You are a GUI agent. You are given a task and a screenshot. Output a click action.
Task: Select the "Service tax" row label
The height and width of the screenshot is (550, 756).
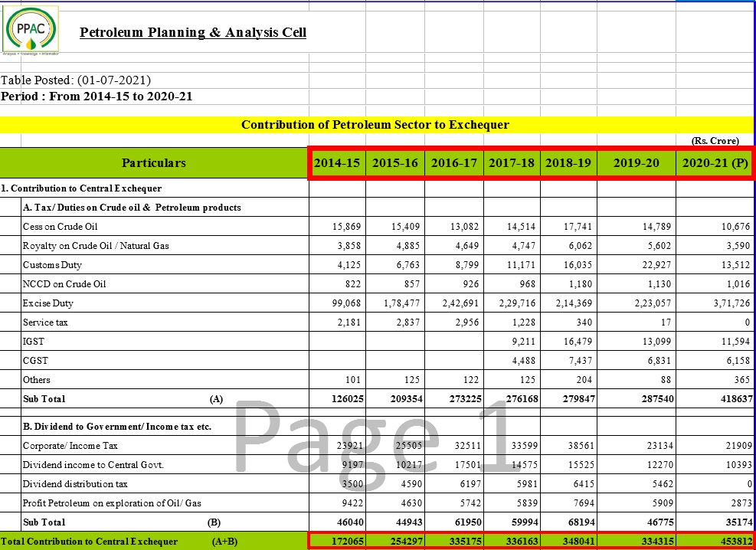pyautogui.click(x=45, y=322)
